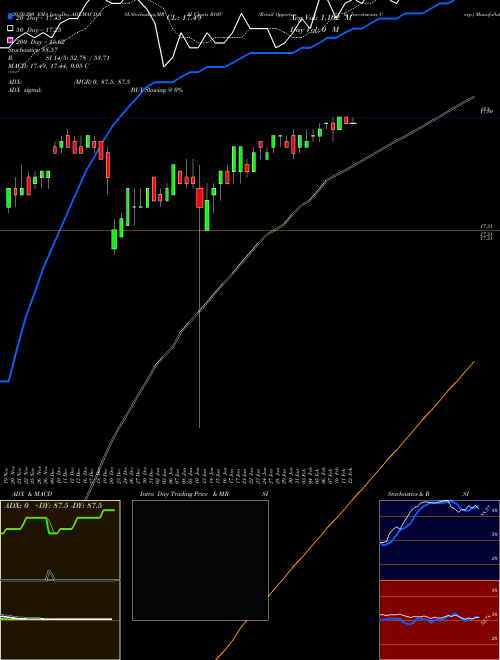Screen dimensions: 500x660
Task: Click the price label on the blue horizontal line
Action: tap(487, 110)
